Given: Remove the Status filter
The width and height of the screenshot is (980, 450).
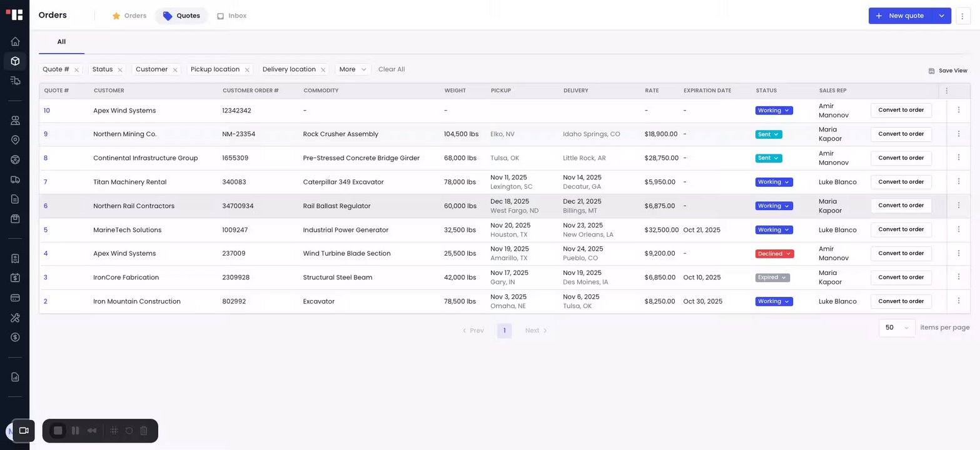Looking at the screenshot, I should click(119, 70).
